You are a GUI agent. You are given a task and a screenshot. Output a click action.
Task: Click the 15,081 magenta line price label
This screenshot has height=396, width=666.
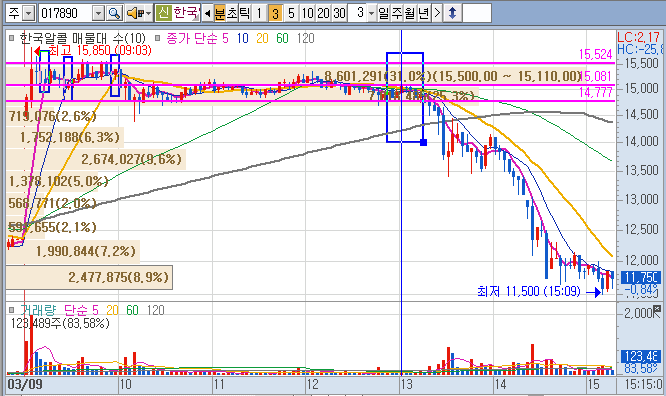(x=596, y=76)
